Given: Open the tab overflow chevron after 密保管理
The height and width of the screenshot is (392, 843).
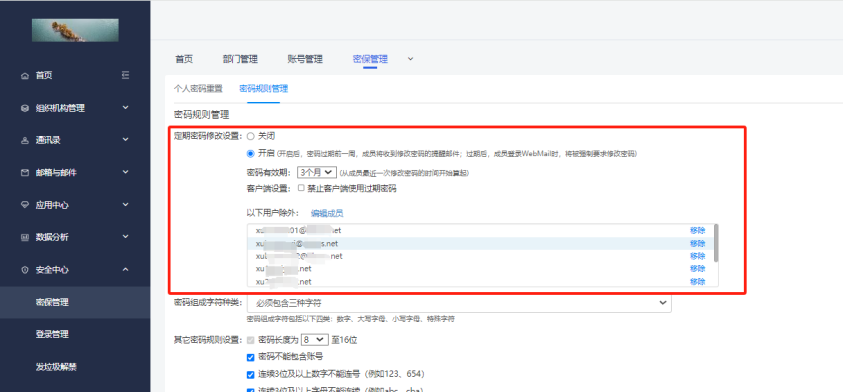Looking at the screenshot, I should pos(410,59).
